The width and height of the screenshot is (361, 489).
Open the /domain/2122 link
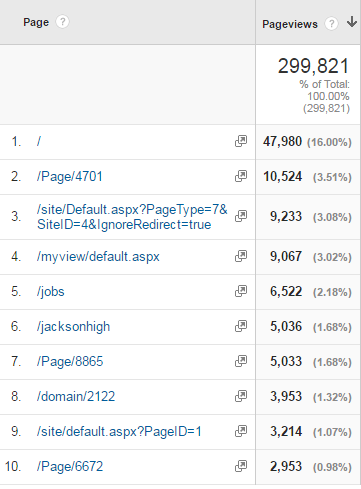[x=76, y=396]
